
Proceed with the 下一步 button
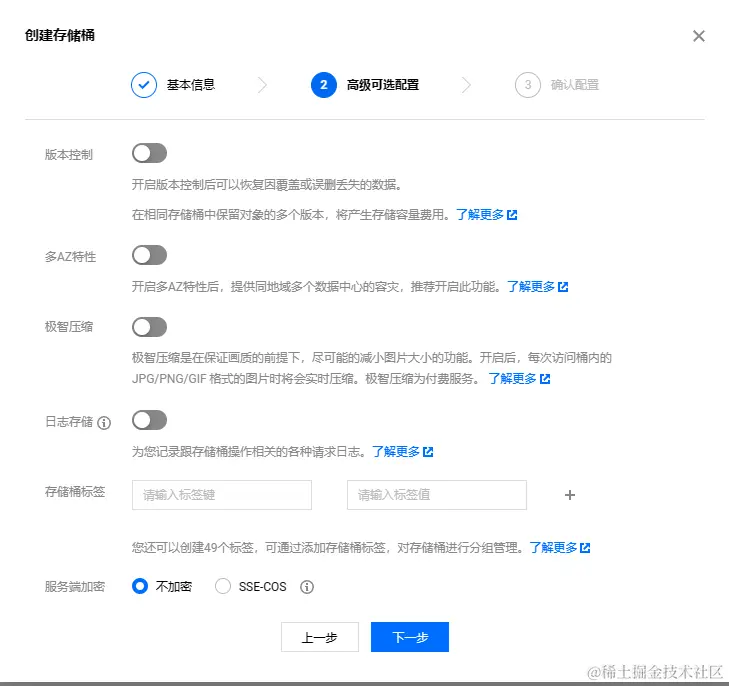410,637
